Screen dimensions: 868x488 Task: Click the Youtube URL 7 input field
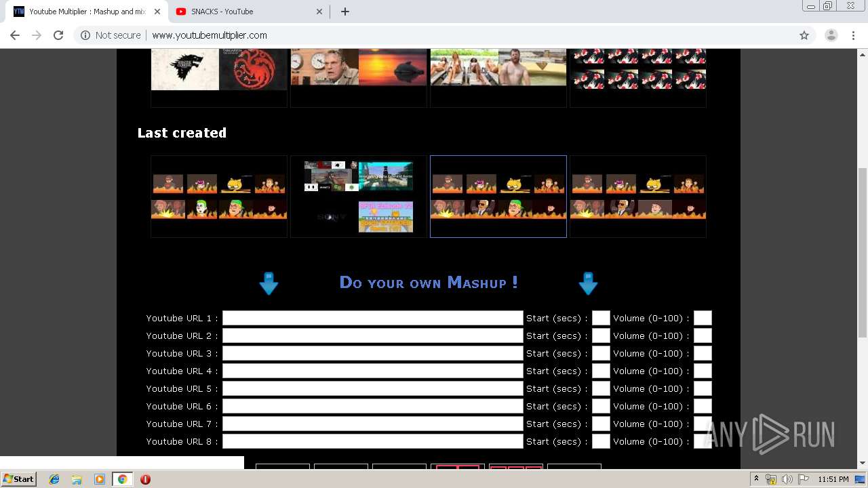pos(373,424)
